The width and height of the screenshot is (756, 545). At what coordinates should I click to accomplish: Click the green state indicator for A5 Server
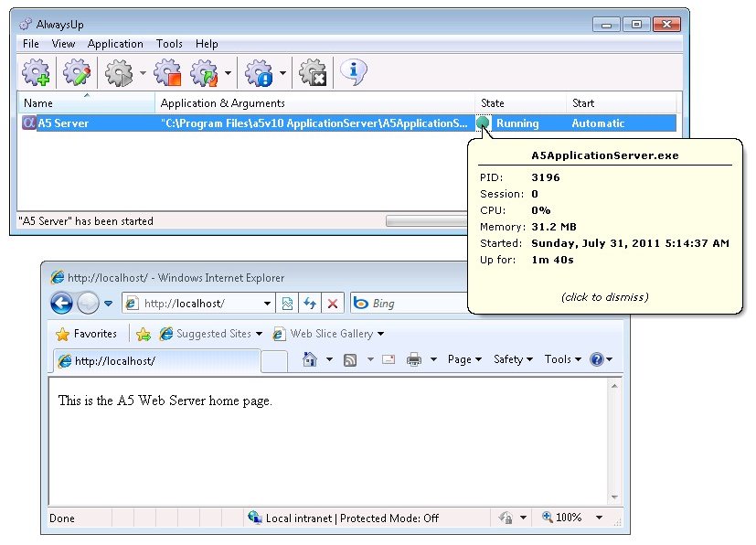coord(483,123)
